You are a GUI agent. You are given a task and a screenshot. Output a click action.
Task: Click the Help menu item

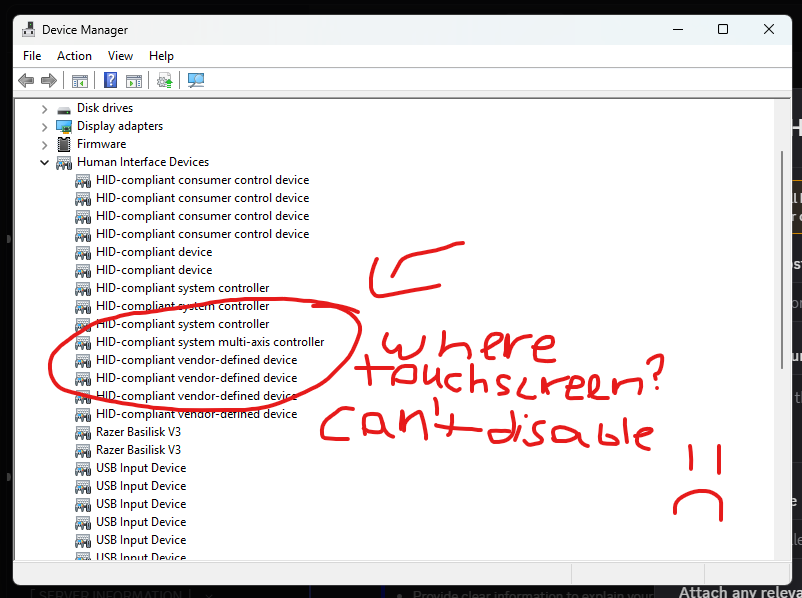pyautogui.click(x=161, y=55)
